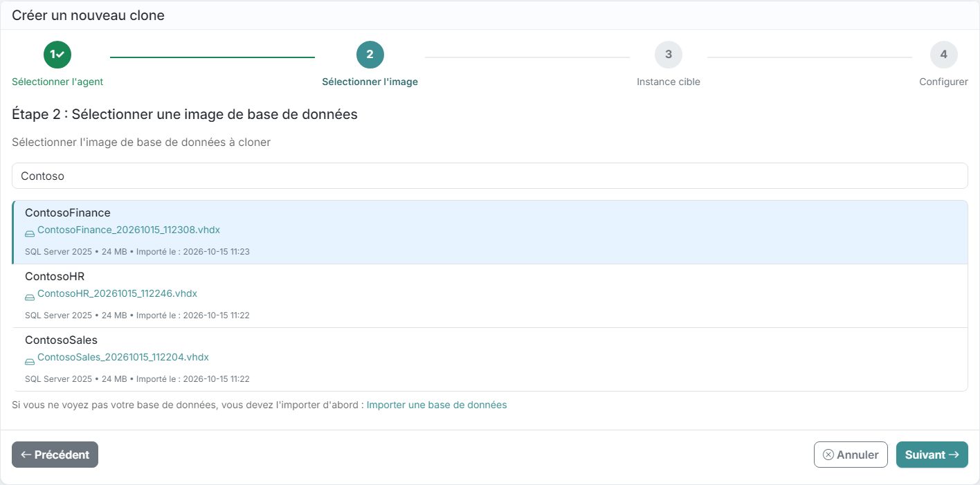Click the step 3 circle for Instance cible
980x485 pixels.
pos(669,55)
